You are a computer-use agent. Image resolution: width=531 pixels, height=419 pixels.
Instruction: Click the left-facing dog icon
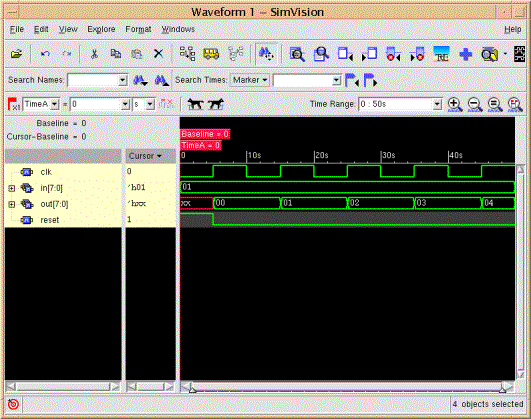(x=195, y=104)
